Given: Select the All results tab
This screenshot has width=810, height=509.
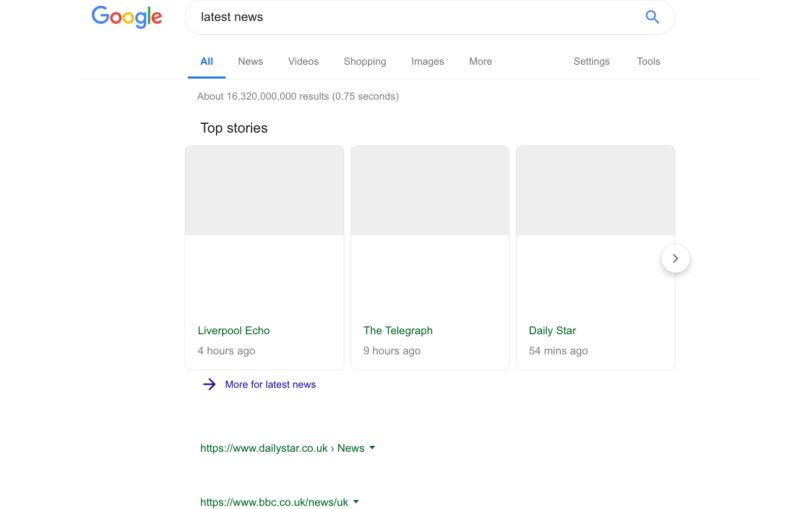Looking at the screenshot, I should tap(206, 61).
